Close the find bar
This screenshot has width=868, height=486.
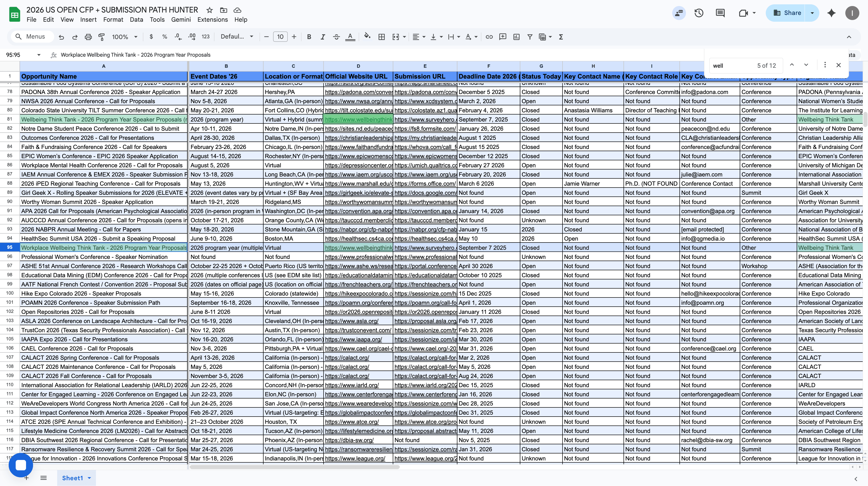(x=839, y=65)
